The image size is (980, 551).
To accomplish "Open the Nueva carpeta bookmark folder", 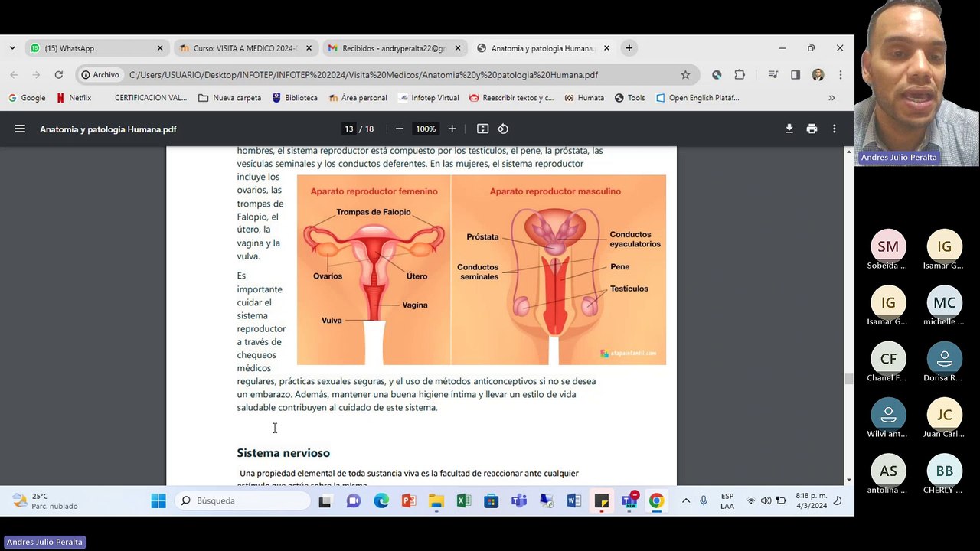I will [x=230, y=98].
